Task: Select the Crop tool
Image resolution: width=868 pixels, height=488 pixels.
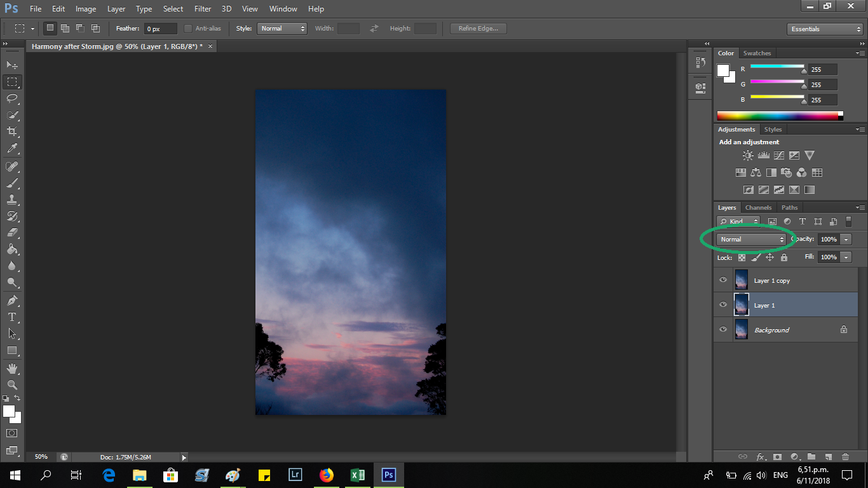Action: tap(12, 132)
